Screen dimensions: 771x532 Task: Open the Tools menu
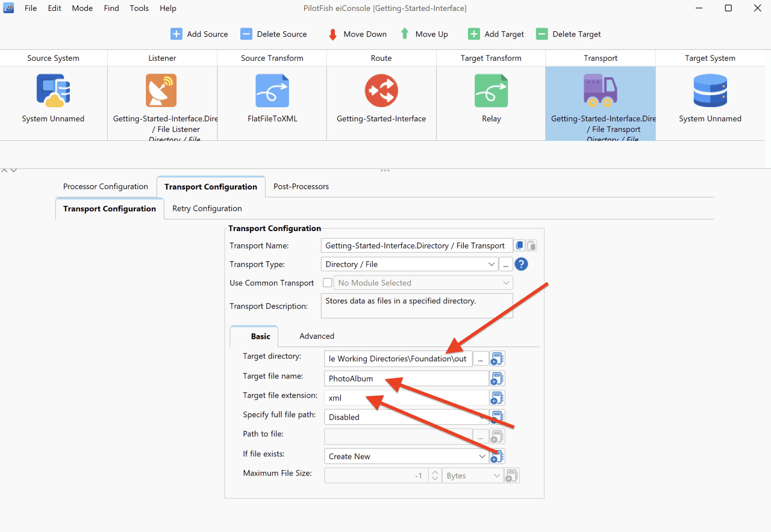tap(139, 8)
